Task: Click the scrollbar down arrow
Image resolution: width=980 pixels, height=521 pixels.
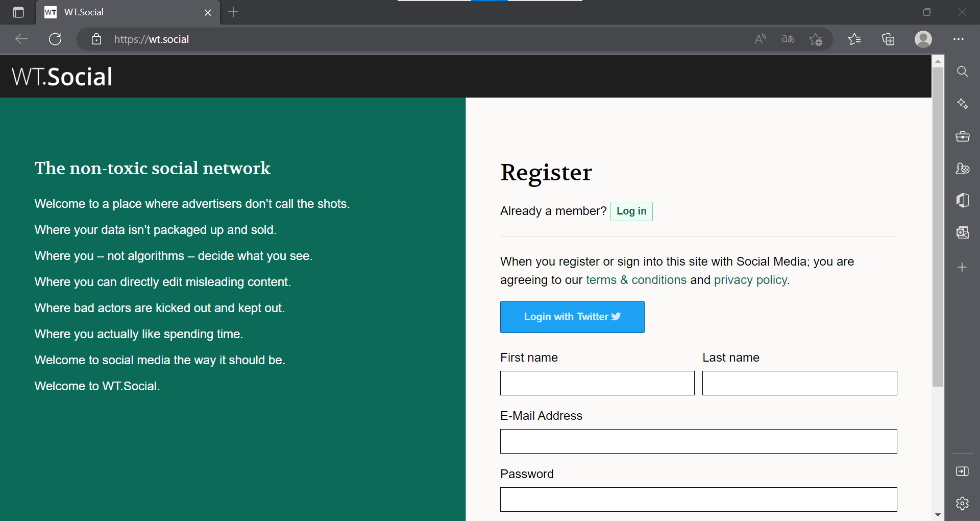Action: click(x=938, y=515)
